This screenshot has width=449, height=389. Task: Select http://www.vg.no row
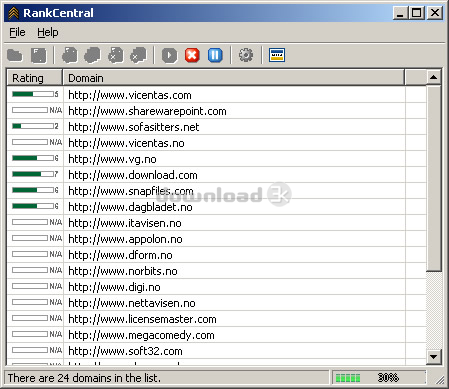[216, 159]
